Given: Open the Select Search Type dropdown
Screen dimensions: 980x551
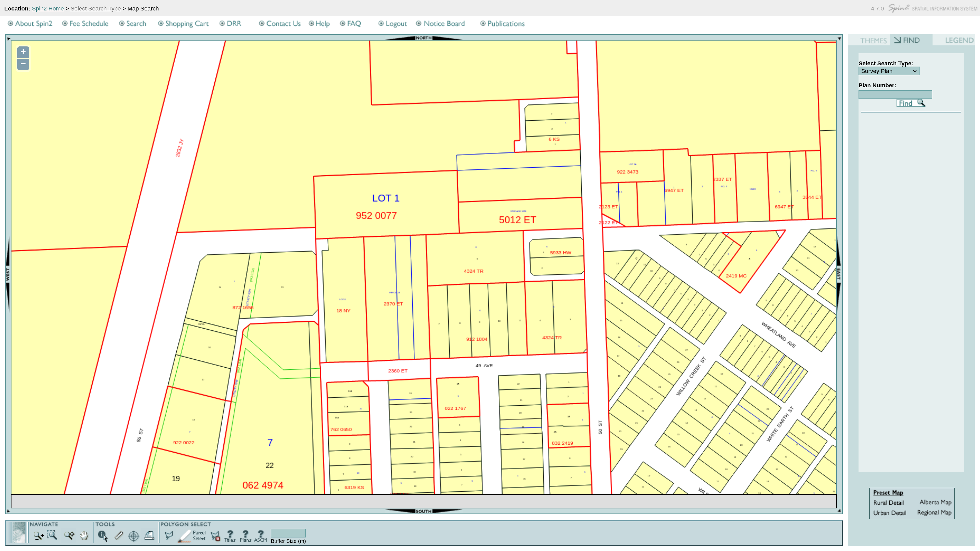Looking at the screenshot, I should (889, 71).
